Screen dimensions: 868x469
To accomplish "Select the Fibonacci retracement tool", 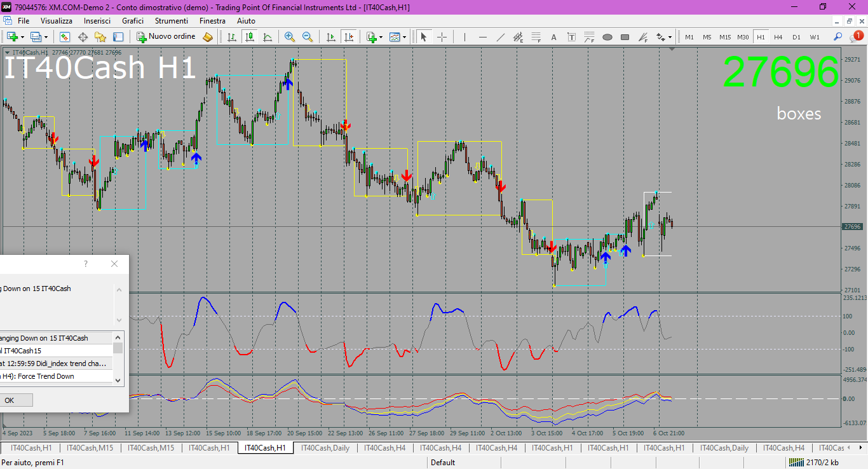I will [x=536, y=37].
